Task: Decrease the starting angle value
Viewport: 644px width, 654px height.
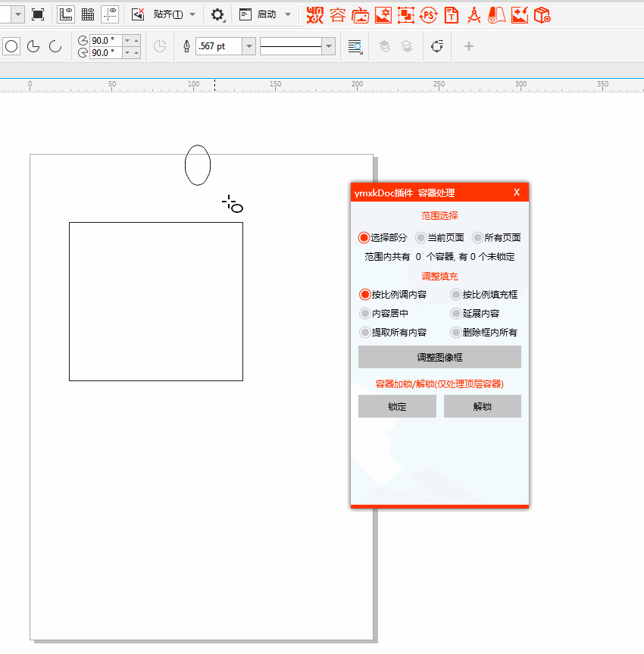Action: 127,40
